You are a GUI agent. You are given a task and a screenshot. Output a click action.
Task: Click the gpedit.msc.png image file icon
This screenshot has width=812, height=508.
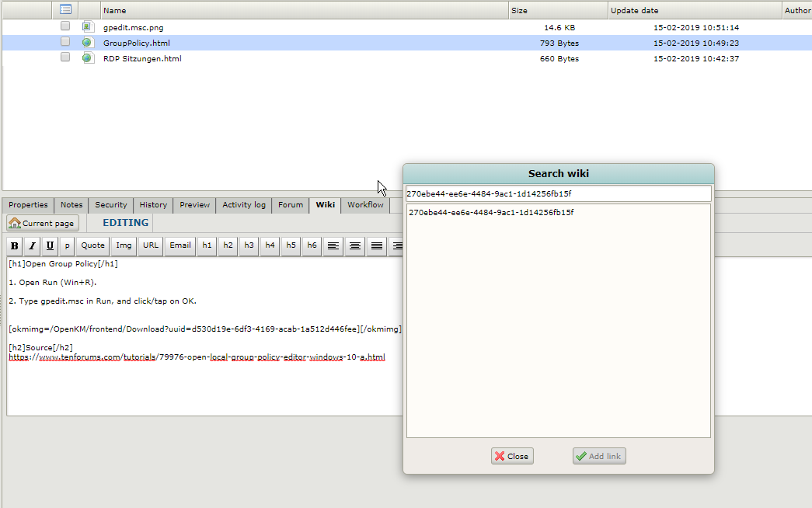88,27
